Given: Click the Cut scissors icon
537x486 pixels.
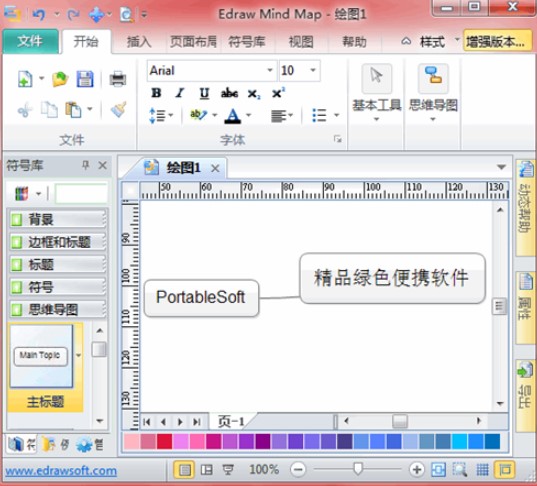Looking at the screenshot, I should click(25, 110).
